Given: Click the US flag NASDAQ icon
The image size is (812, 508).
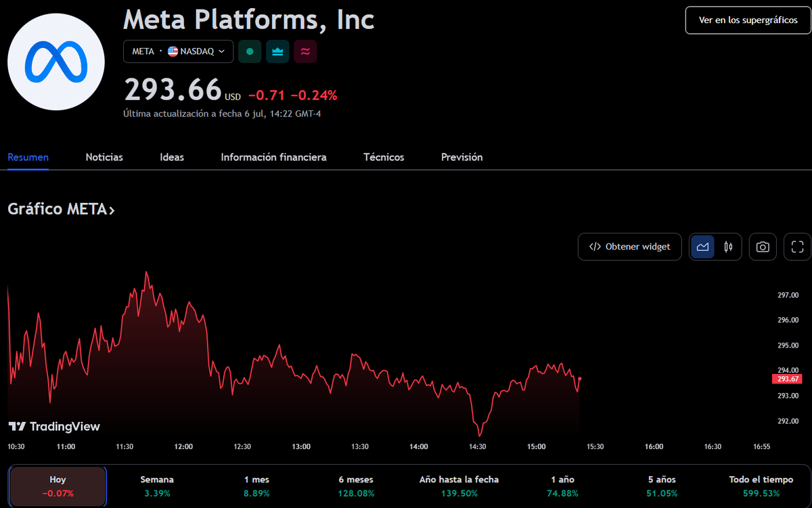Looking at the screenshot, I should click(x=173, y=51).
